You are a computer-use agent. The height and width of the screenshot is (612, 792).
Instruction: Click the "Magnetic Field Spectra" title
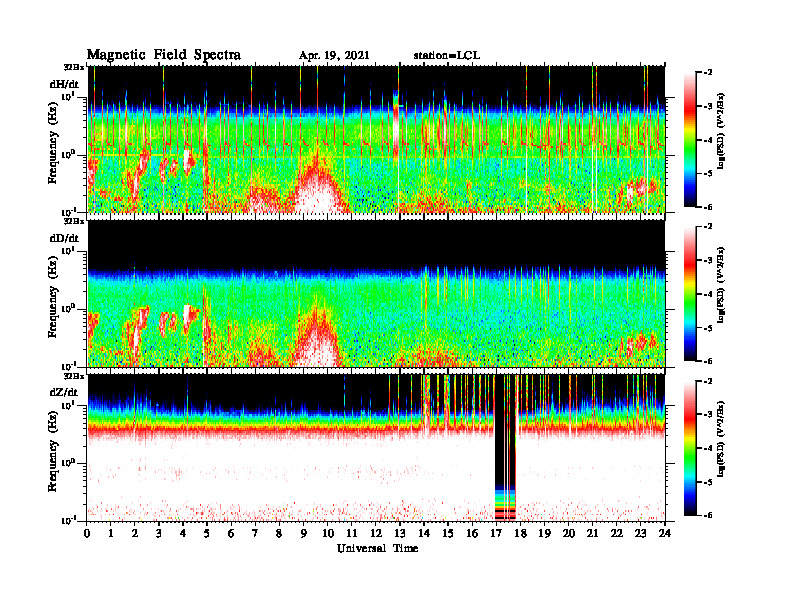click(164, 55)
